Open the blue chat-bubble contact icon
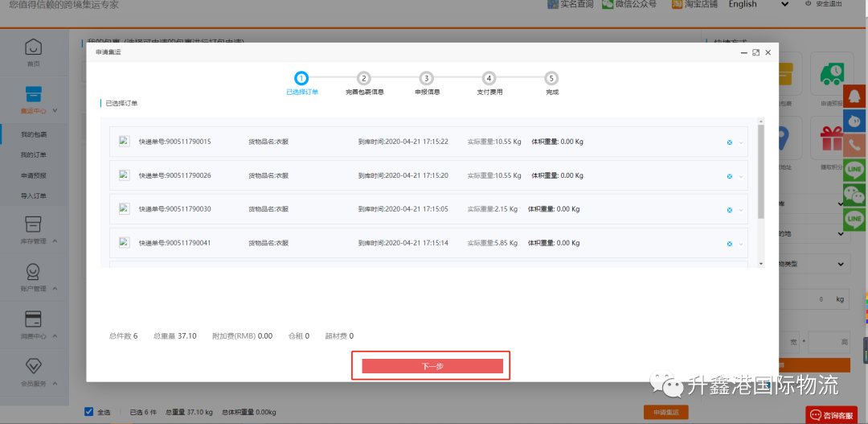Viewport: 868px width, 424px height. [x=855, y=121]
